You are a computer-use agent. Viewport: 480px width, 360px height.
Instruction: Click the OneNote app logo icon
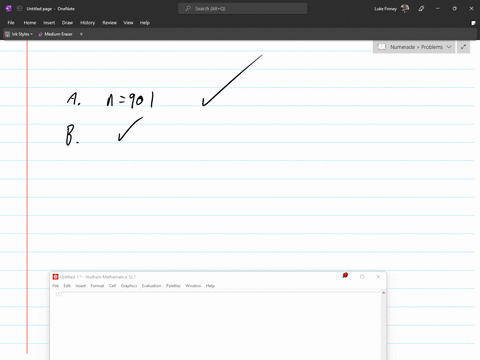9,9
